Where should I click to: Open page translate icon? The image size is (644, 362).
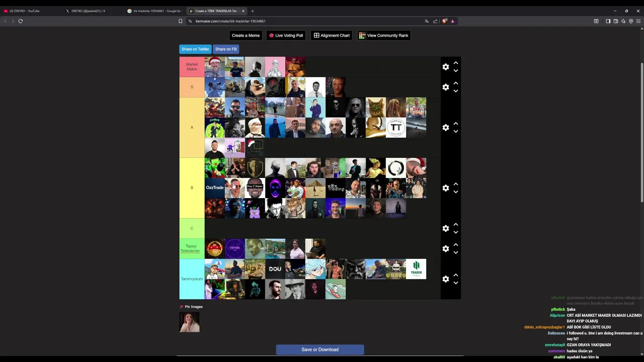pos(427,21)
